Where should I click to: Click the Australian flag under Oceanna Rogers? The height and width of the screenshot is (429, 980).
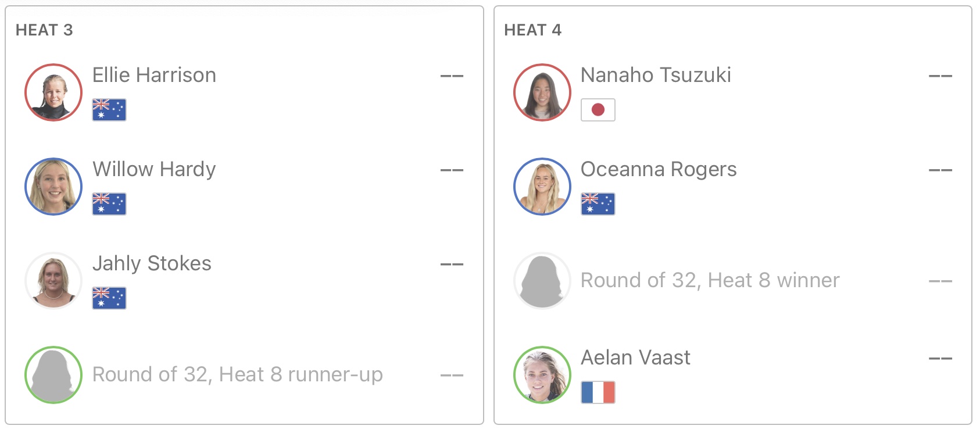coord(598,204)
